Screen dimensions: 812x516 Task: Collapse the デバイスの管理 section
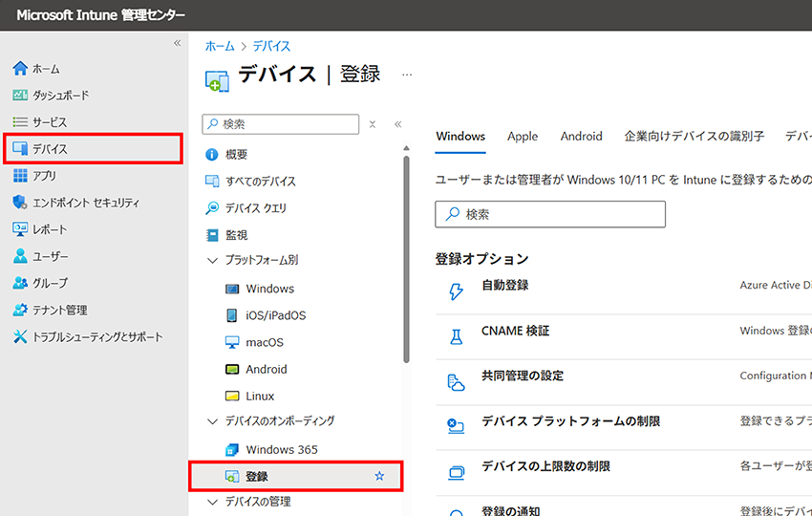pyautogui.click(x=212, y=502)
